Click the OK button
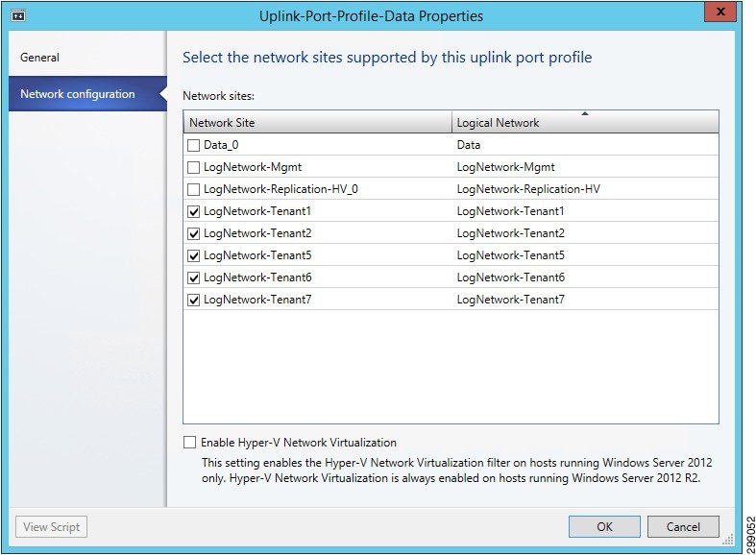The height and width of the screenshot is (555, 756). pos(604,526)
